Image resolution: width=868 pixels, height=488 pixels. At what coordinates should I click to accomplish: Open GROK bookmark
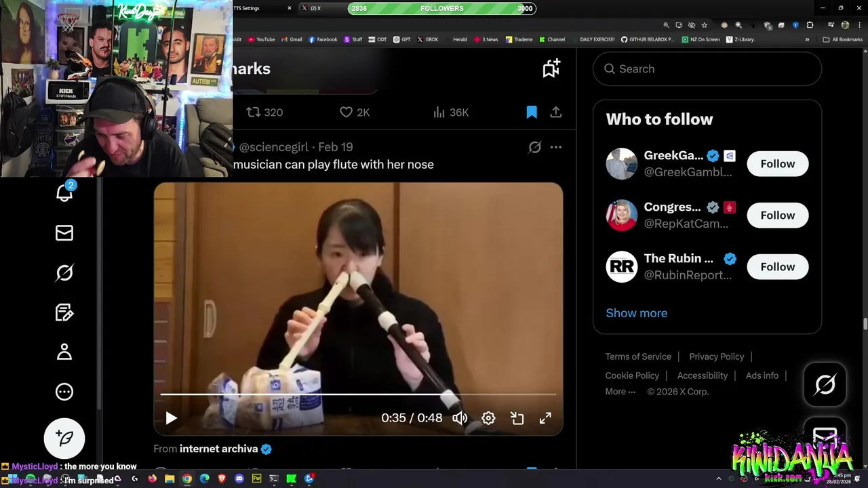pyautogui.click(x=428, y=39)
